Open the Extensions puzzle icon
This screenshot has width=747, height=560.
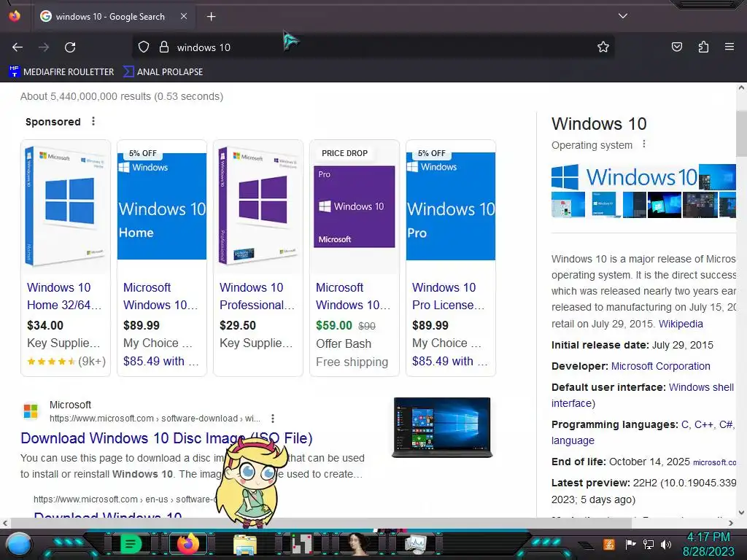[703, 47]
